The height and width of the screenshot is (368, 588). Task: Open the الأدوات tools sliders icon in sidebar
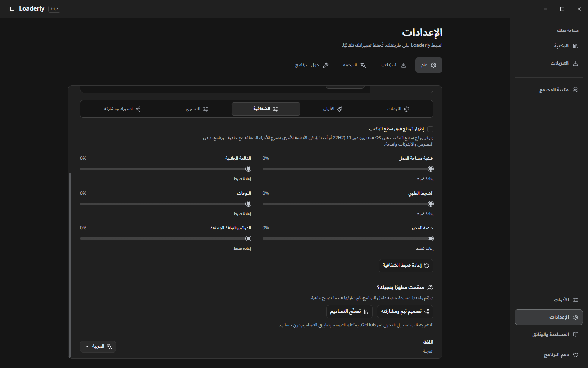click(x=576, y=300)
